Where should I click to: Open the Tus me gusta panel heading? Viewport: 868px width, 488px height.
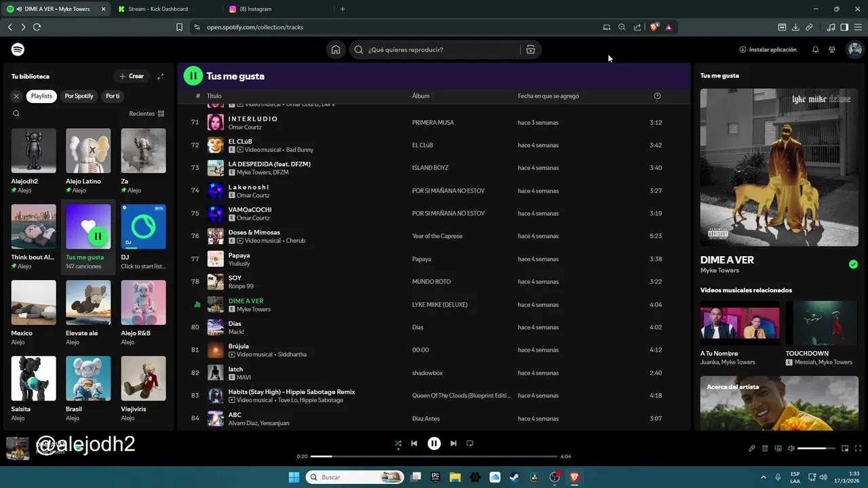(x=719, y=76)
